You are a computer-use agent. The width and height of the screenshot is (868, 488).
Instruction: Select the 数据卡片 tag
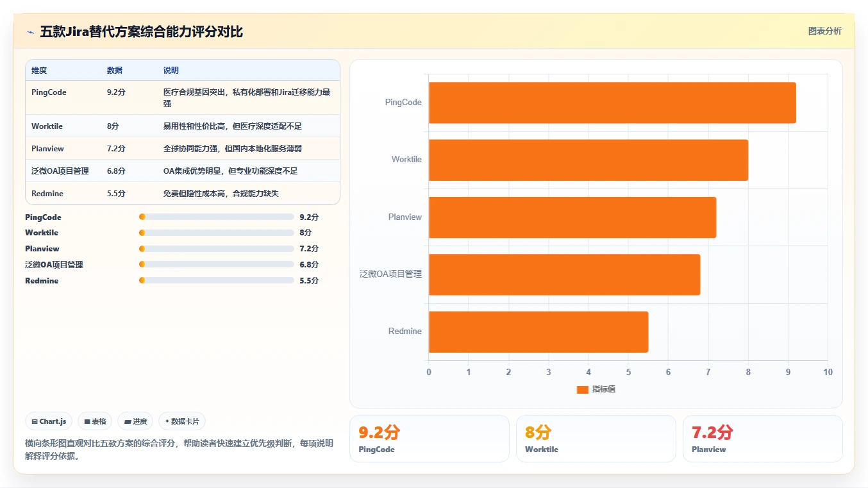tap(182, 421)
